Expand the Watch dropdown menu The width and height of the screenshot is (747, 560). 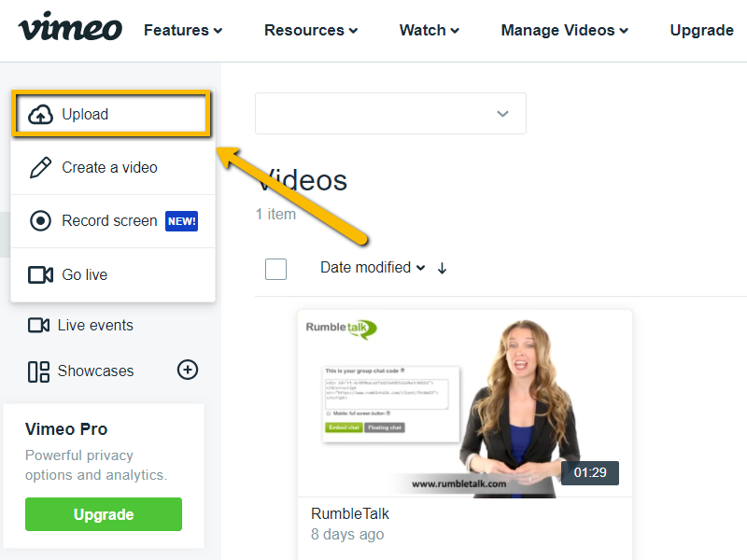pos(430,31)
